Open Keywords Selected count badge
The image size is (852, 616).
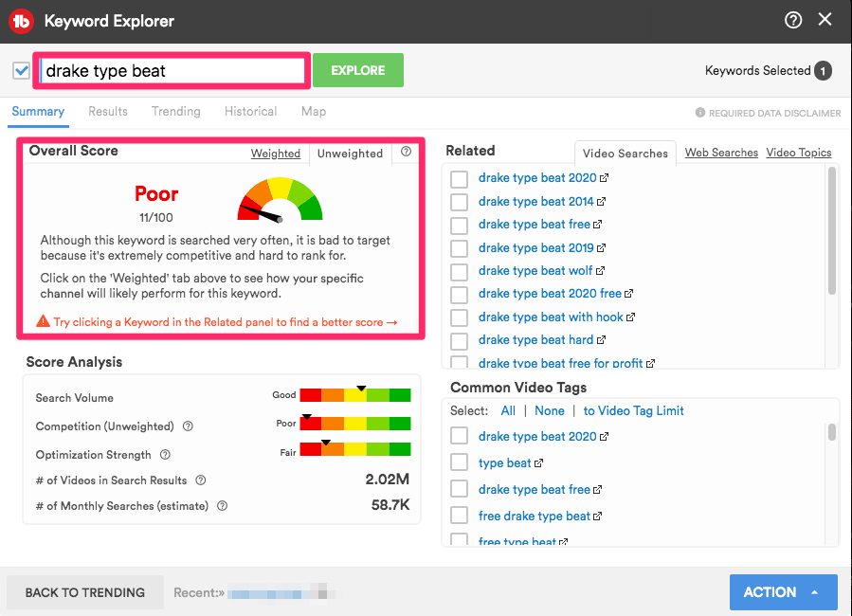[823, 71]
